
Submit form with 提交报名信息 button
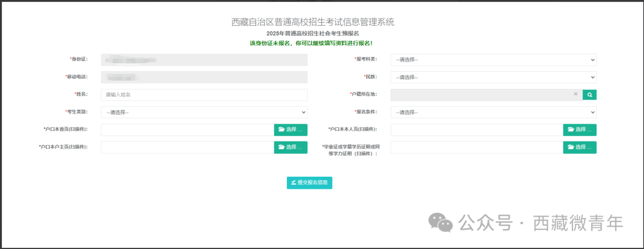pyautogui.click(x=309, y=183)
